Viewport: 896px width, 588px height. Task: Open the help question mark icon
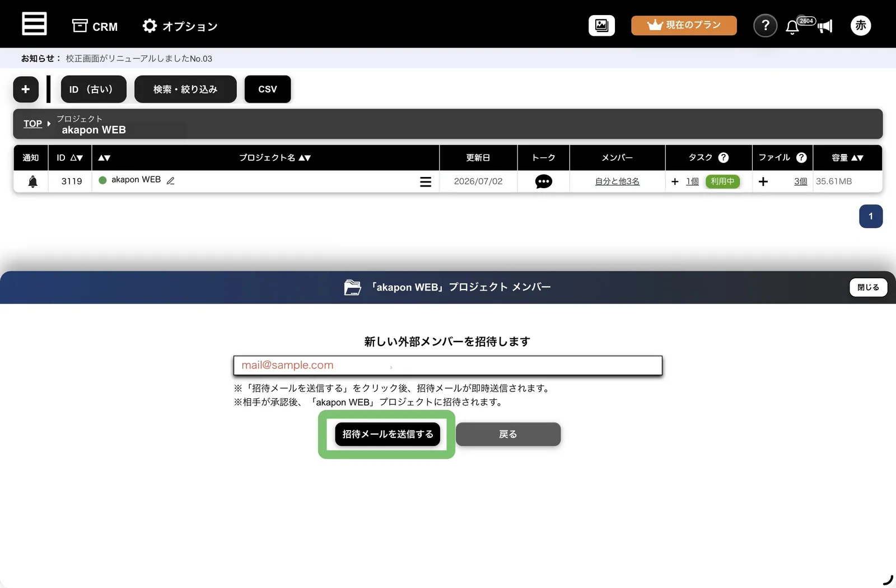coord(765,25)
